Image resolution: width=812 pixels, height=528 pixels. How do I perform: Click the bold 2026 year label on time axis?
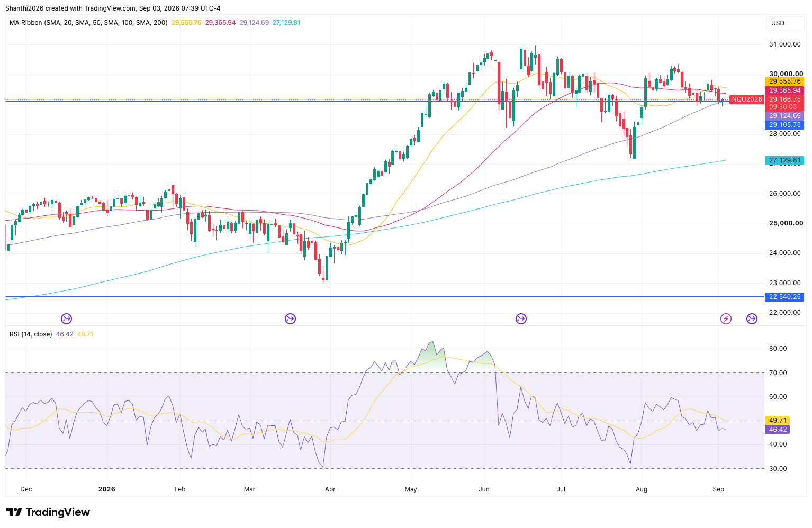click(x=107, y=489)
